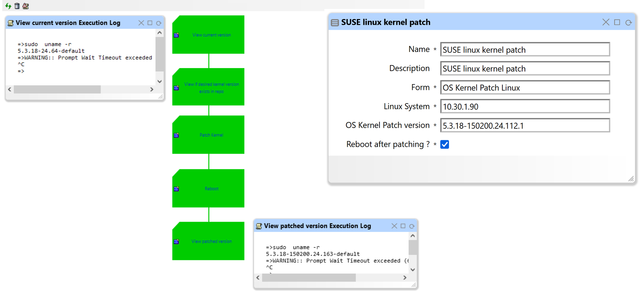Click up arrow in patched version log scrollbar

(413, 236)
